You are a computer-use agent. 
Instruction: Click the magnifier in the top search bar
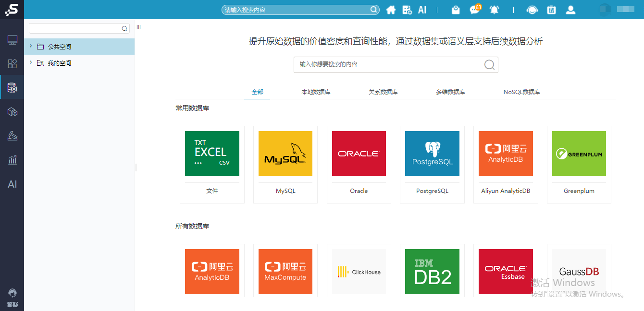tap(373, 10)
